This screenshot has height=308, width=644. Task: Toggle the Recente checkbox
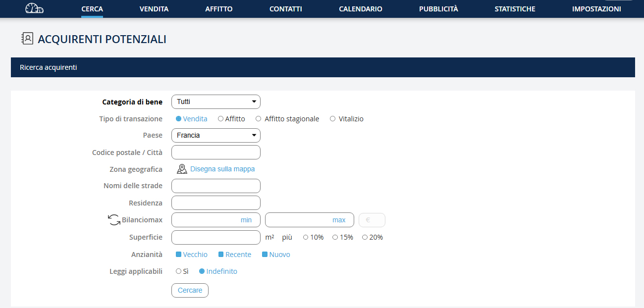click(x=221, y=255)
